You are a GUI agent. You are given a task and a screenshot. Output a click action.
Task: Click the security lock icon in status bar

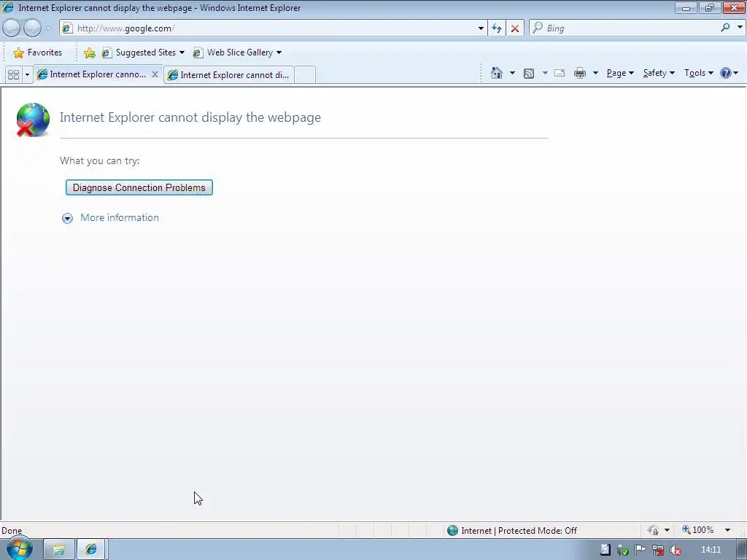click(653, 530)
